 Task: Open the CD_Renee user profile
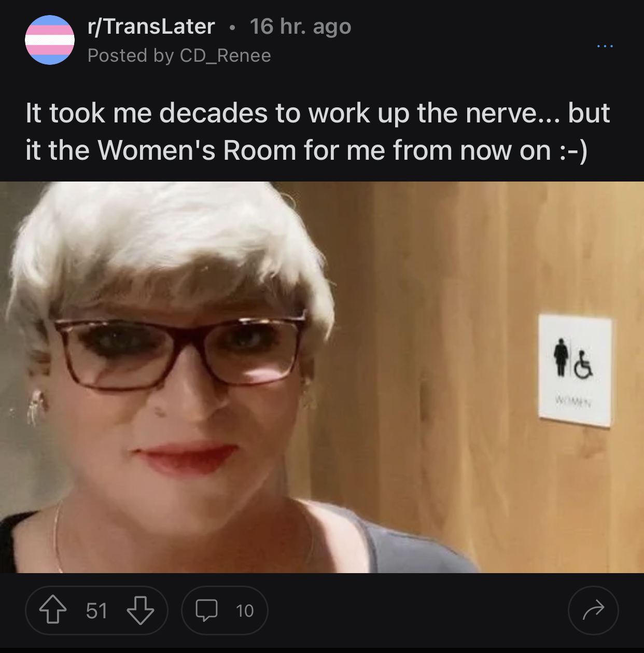point(225,55)
